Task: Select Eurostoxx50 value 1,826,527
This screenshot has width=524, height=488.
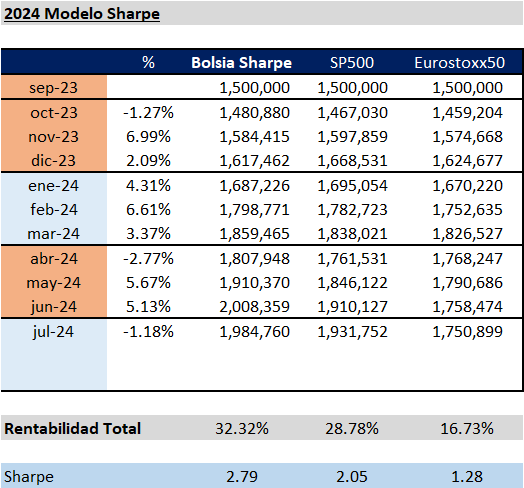Action: [468, 234]
